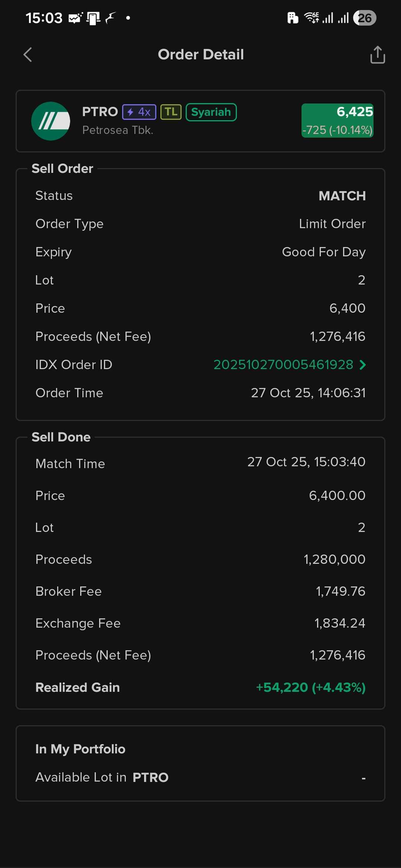Tap the Broker Fee amount 1,749.76

coord(340,591)
